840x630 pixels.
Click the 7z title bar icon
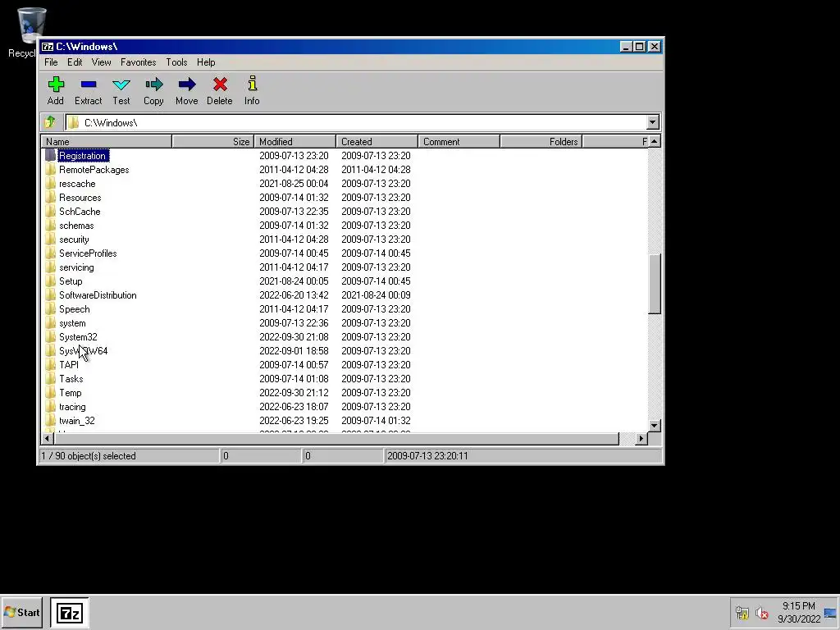point(48,47)
